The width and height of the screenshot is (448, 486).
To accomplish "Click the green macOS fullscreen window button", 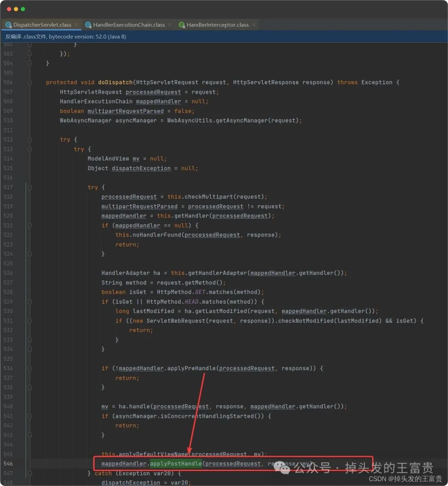I will (23, 9).
